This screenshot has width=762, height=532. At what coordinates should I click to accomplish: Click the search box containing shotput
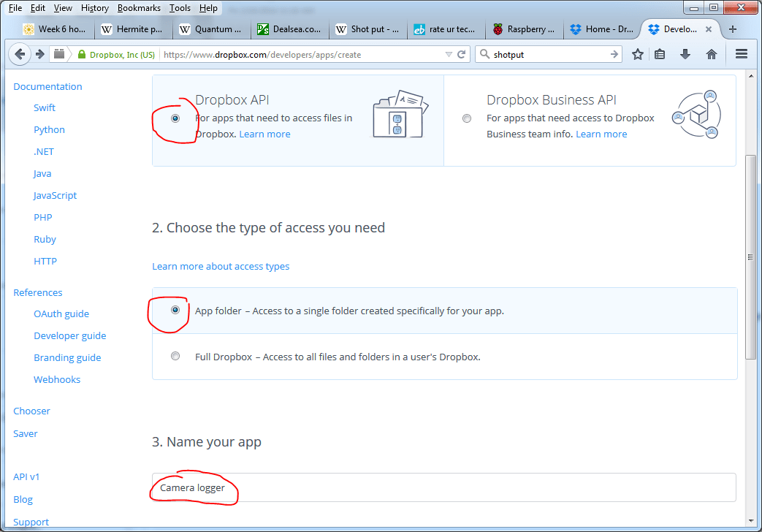pyautogui.click(x=550, y=55)
